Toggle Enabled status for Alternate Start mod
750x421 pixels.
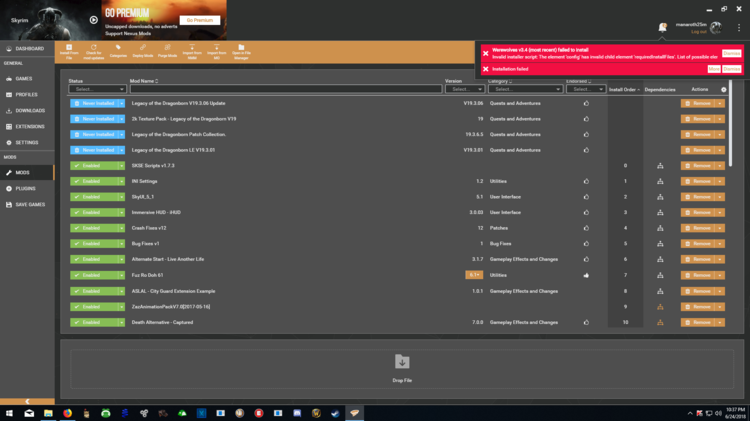[94, 259]
